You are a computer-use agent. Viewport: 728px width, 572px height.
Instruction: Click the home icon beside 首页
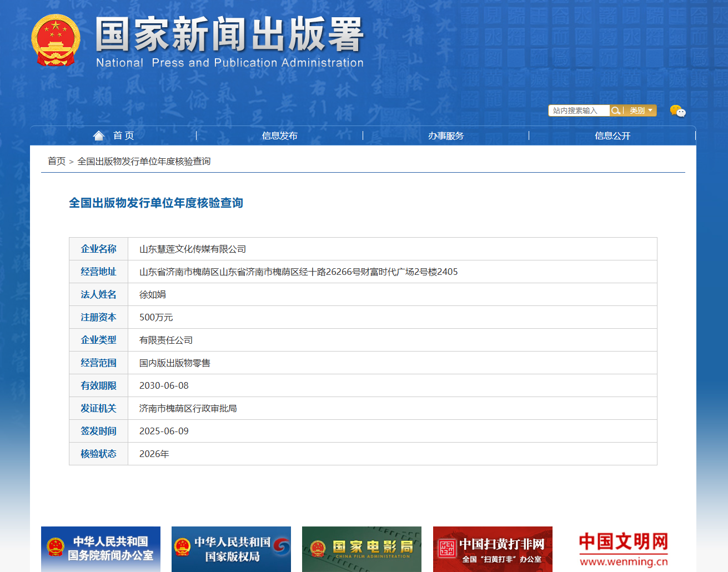coord(99,136)
